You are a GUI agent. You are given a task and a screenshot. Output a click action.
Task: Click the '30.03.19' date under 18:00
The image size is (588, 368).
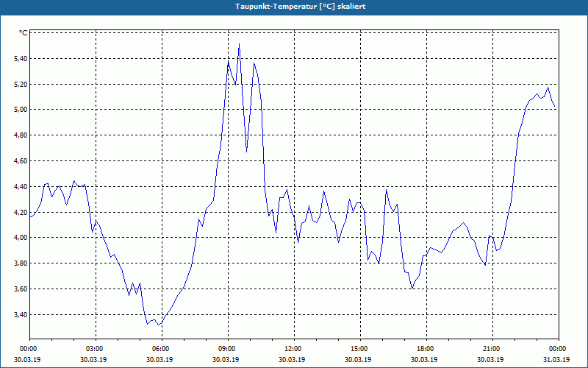[424, 359]
